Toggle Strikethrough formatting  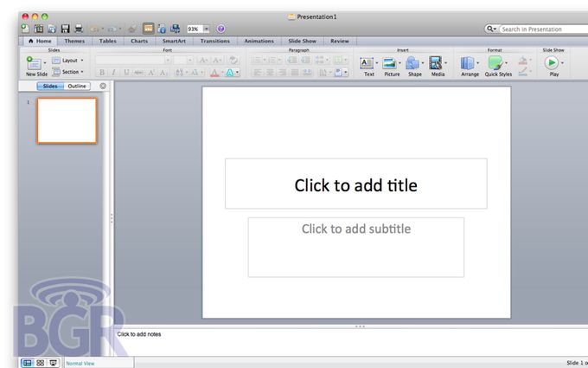tap(138, 73)
